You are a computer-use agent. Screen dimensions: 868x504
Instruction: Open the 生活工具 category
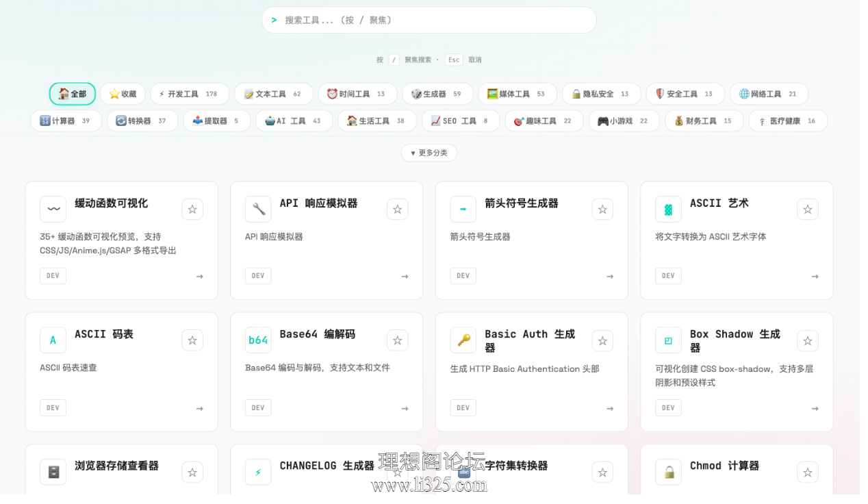click(377, 121)
